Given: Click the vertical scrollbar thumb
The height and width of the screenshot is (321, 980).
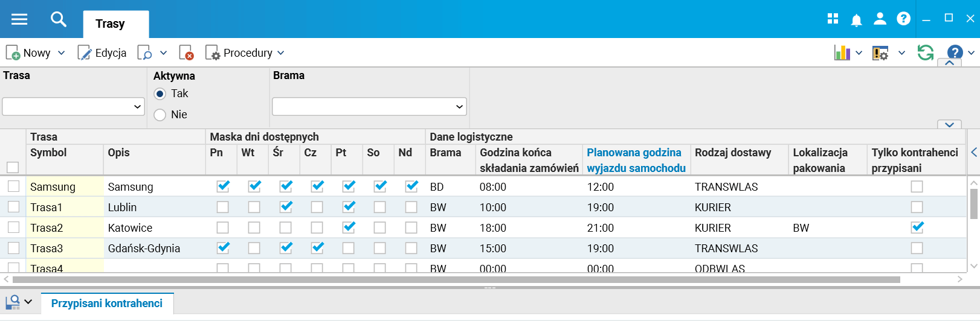Looking at the screenshot, I should pos(974,204).
